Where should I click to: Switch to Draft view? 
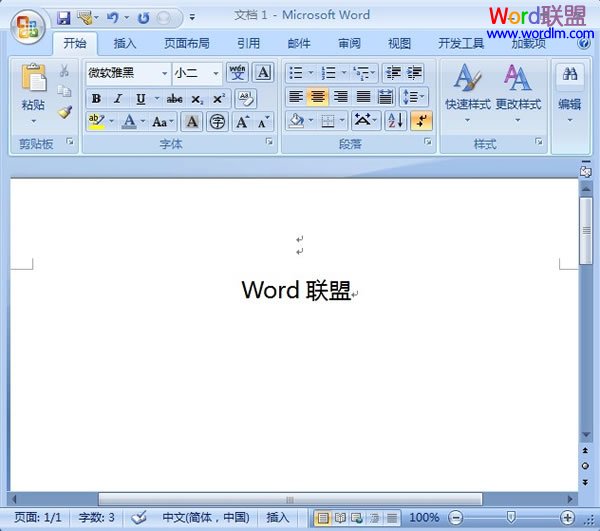pyautogui.click(x=392, y=518)
